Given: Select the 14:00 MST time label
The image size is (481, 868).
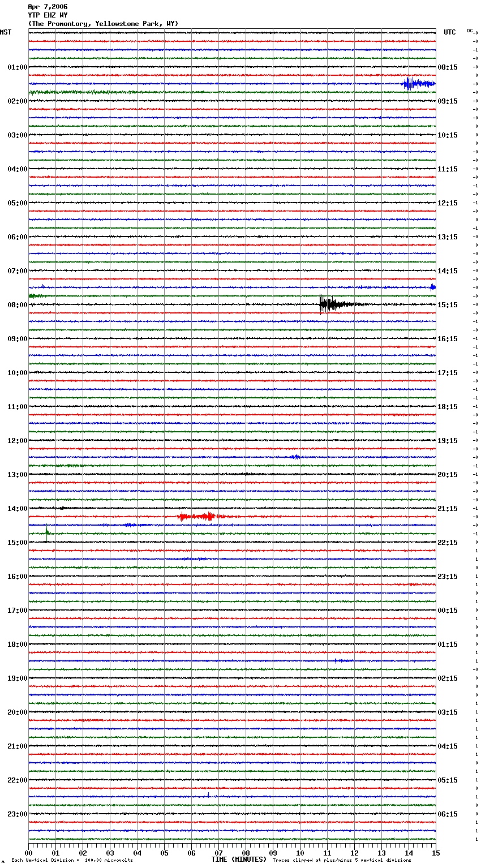Looking at the screenshot, I should [18, 509].
